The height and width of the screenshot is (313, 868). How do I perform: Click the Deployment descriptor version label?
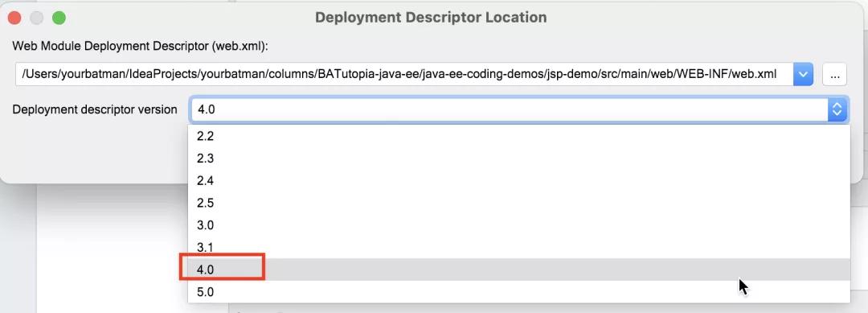point(95,109)
